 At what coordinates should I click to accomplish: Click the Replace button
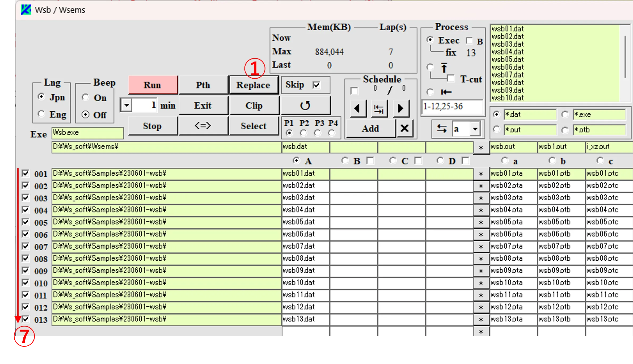pos(253,85)
